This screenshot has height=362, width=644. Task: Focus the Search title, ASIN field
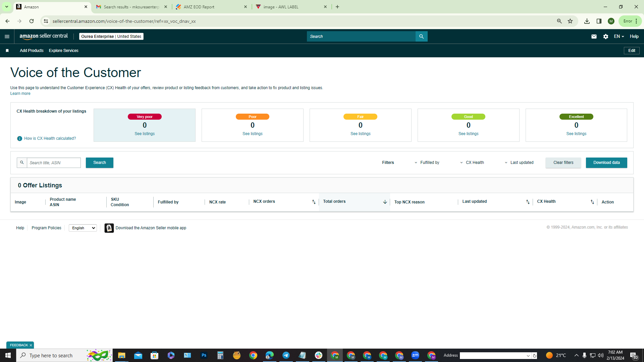tap(54, 163)
